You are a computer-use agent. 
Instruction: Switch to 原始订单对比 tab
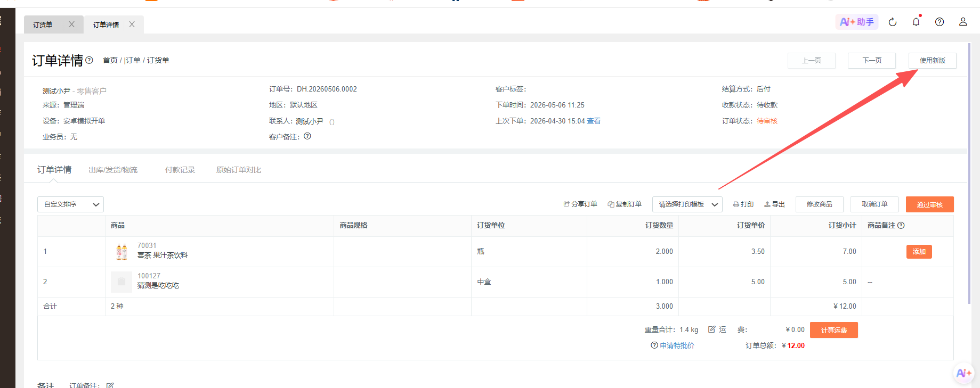pyautogui.click(x=239, y=170)
